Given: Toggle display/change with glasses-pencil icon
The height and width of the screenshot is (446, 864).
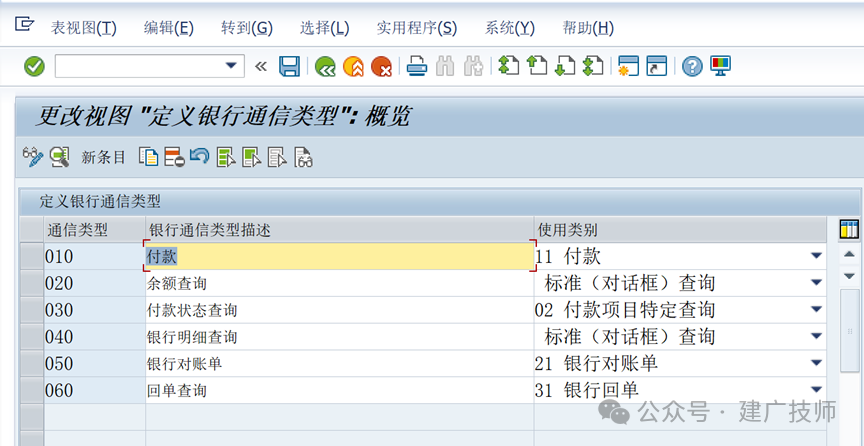Looking at the screenshot, I should pyautogui.click(x=33, y=158).
